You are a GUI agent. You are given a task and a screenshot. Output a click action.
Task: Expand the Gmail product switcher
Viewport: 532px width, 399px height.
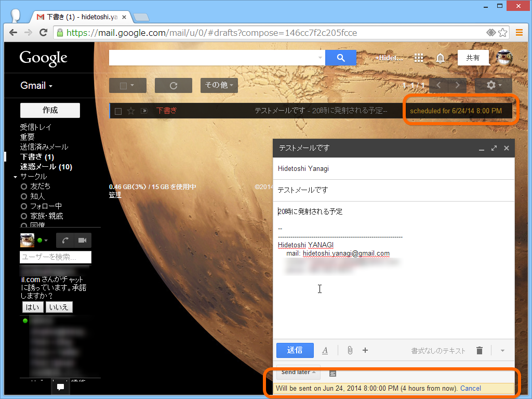coord(36,86)
